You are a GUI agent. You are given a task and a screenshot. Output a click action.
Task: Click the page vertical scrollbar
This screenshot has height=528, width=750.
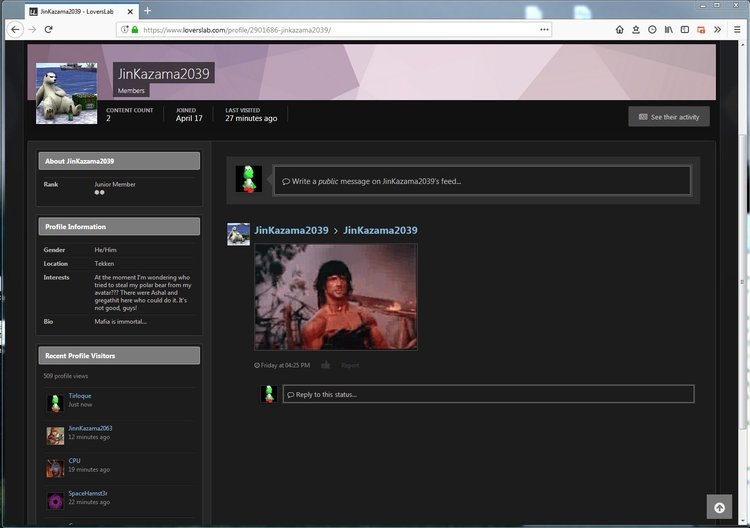point(743,282)
